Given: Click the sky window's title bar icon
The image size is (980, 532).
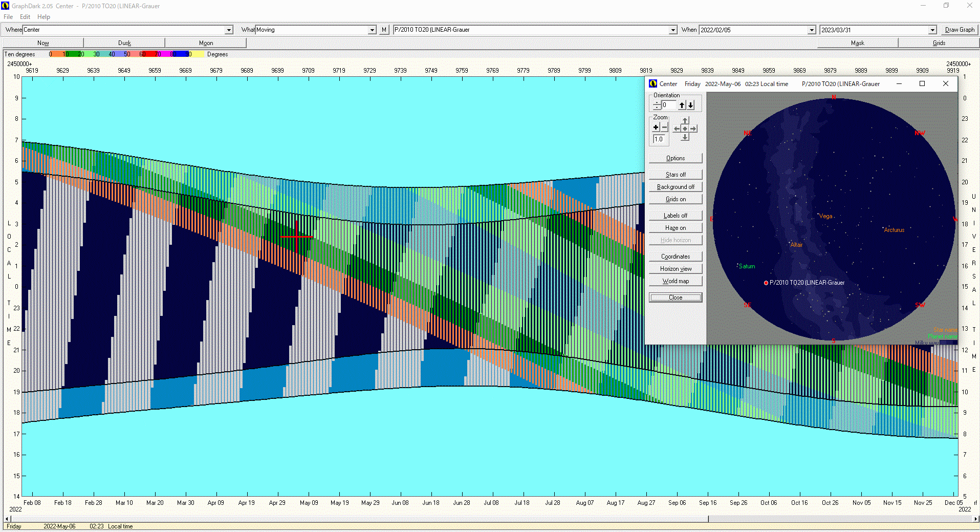Looking at the screenshot, I should click(653, 83).
